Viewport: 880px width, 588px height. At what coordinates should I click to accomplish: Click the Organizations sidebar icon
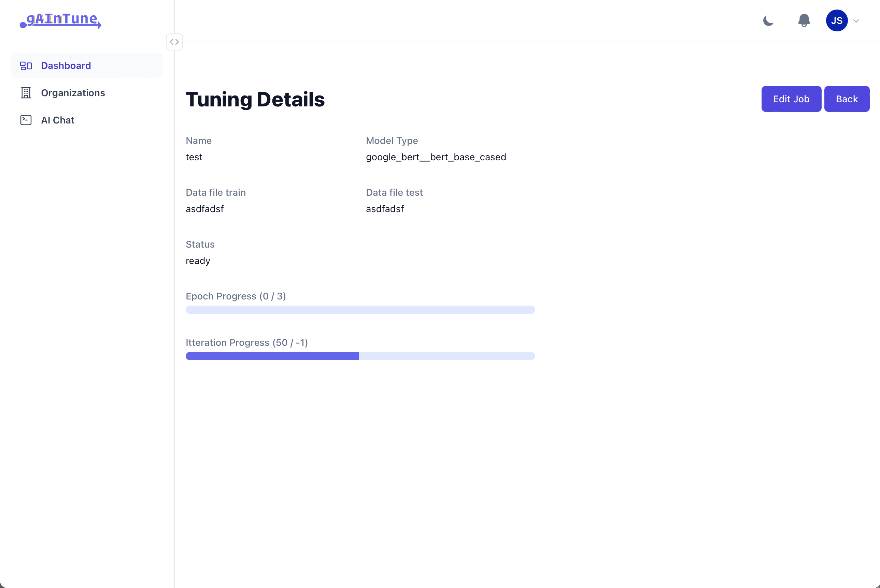25,92
